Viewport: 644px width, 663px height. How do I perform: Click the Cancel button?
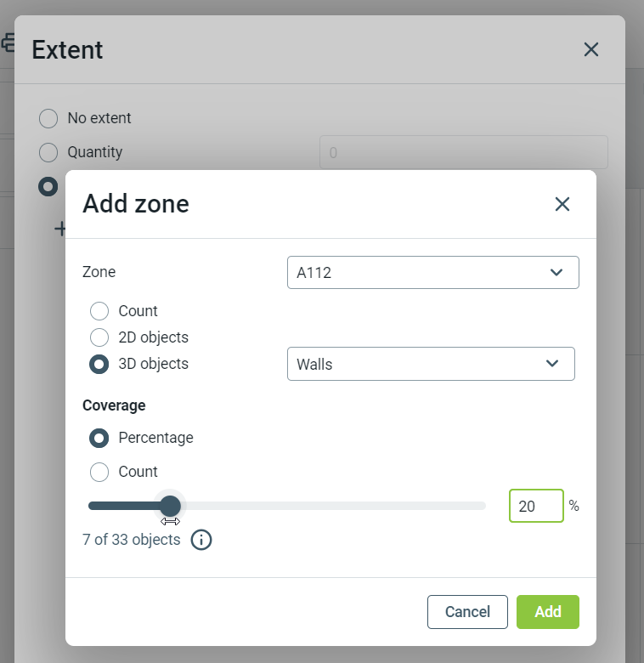click(467, 612)
